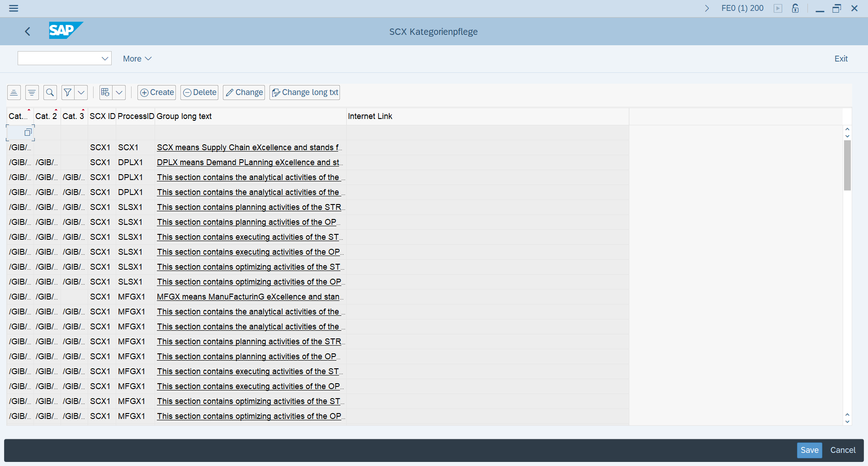Click the Group long text column header
The width and height of the screenshot is (868, 466).
(184, 116)
